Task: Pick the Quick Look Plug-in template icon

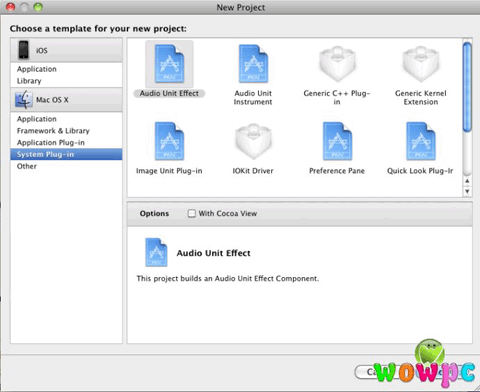Action: [x=421, y=141]
